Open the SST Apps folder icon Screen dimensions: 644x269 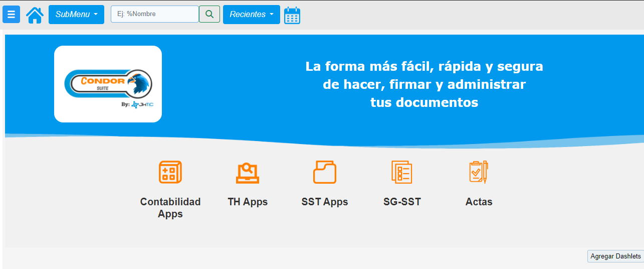[x=325, y=172]
